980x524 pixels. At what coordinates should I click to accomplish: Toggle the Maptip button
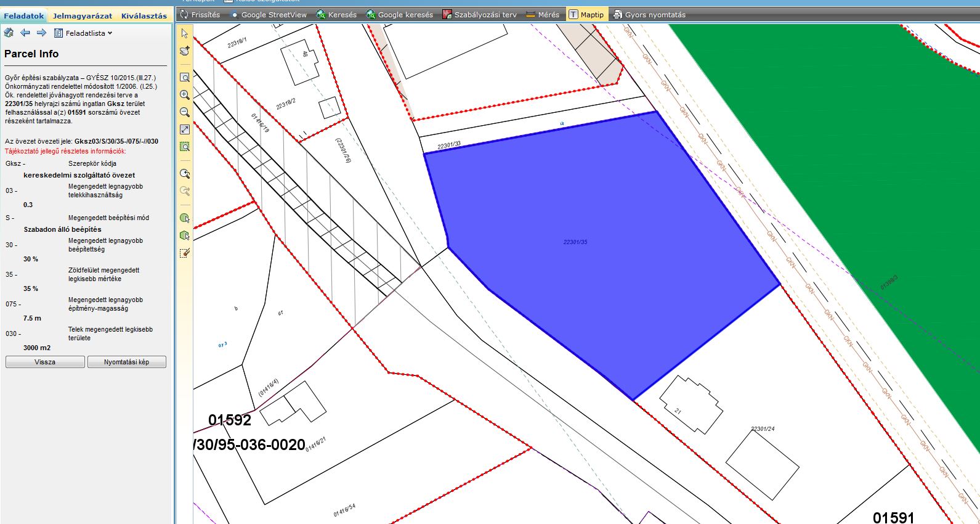[x=586, y=14]
